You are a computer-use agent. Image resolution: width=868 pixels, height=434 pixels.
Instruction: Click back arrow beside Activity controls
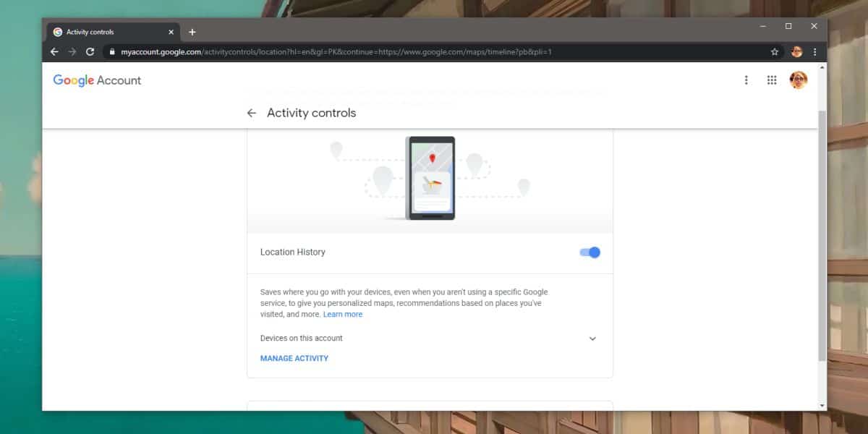(252, 113)
